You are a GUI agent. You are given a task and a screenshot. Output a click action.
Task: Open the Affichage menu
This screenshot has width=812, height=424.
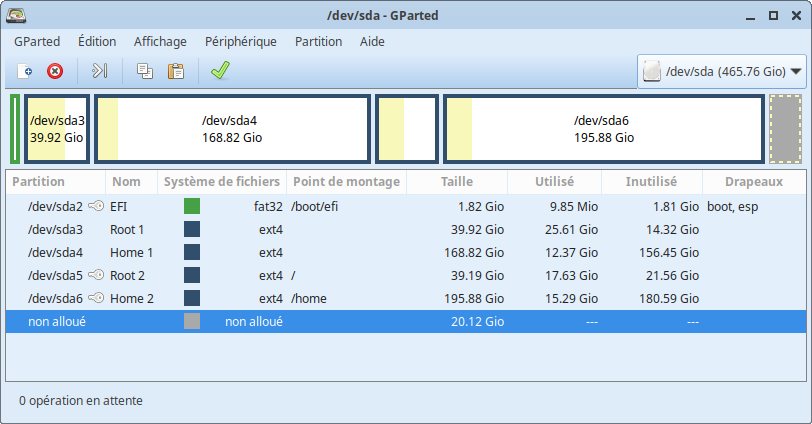(x=160, y=41)
